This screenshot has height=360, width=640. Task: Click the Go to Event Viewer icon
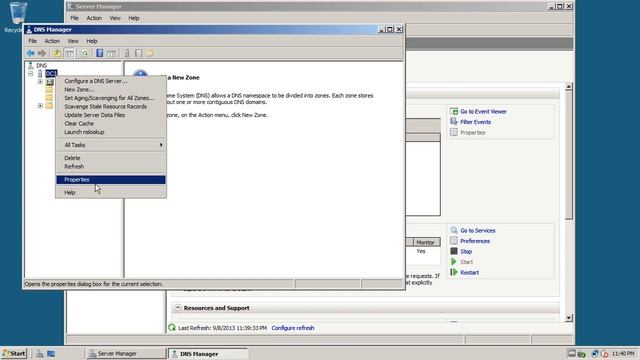pyautogui.click(x=454, y=111)
